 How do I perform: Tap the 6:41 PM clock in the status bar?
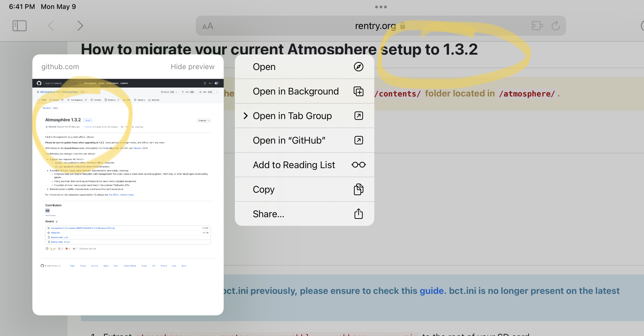click(x=22, y=7)
